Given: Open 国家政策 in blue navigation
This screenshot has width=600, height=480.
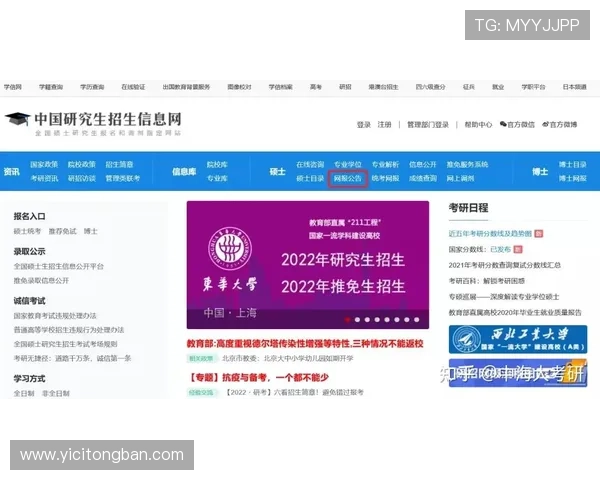Looking at the screenshot, I should (44, 164).
